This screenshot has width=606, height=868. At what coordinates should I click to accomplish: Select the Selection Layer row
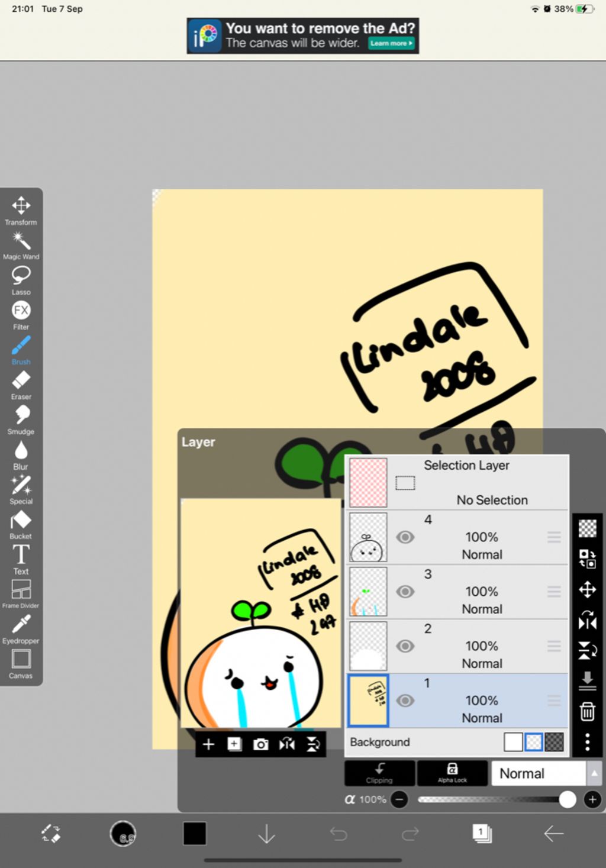click(x=456, y=482)
